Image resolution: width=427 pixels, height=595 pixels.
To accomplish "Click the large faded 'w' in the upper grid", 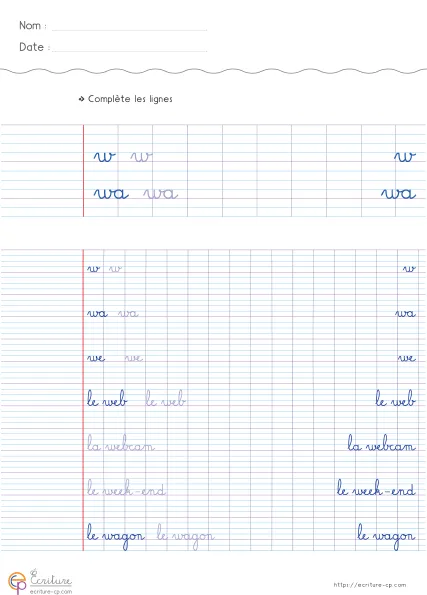I will 141,157.
